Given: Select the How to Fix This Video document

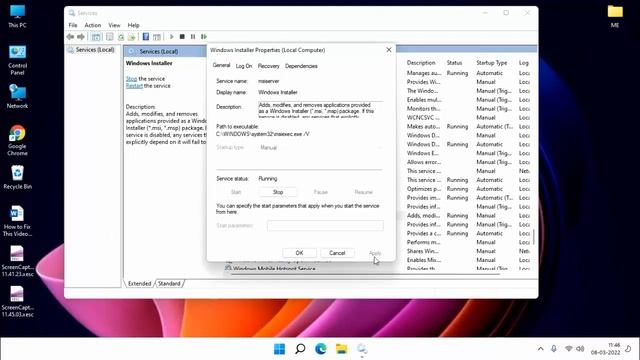Looking at the screenshot, I should (x=17, y=221).
